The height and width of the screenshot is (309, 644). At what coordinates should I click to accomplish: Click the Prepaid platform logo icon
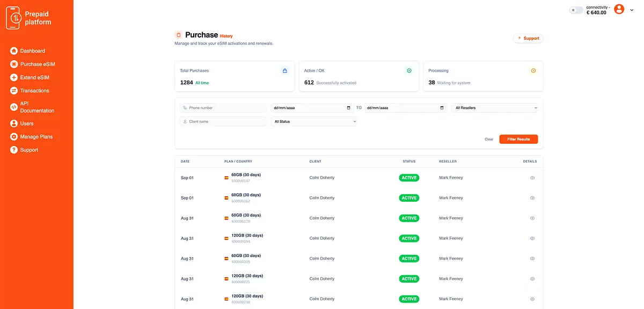pyautogui.click(x=13, y=18)
